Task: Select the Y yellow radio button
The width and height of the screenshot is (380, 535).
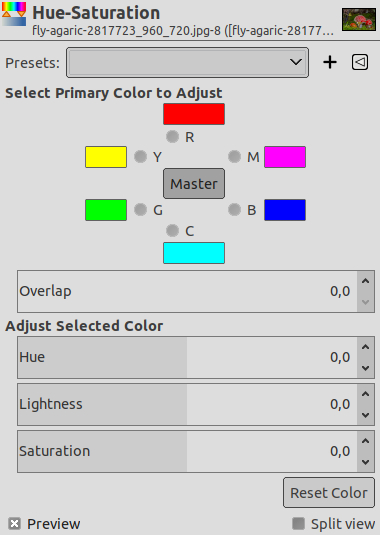Action: click(141, 157)
